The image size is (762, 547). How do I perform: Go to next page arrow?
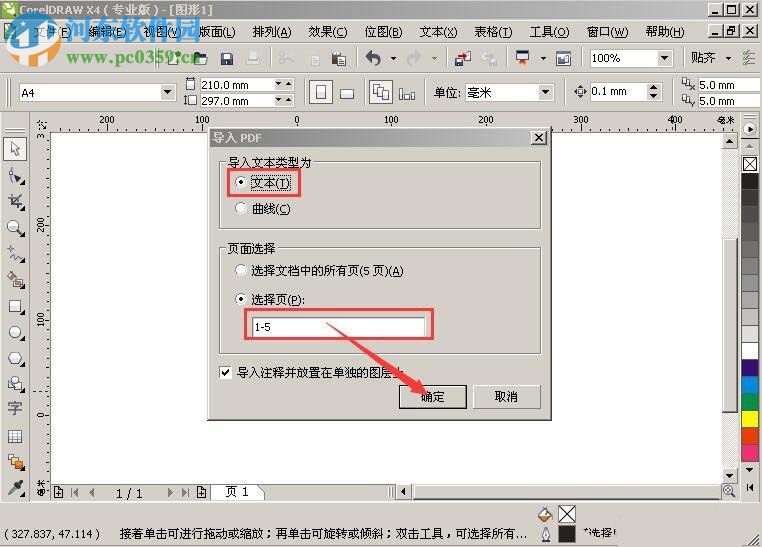tap(170, 493)
